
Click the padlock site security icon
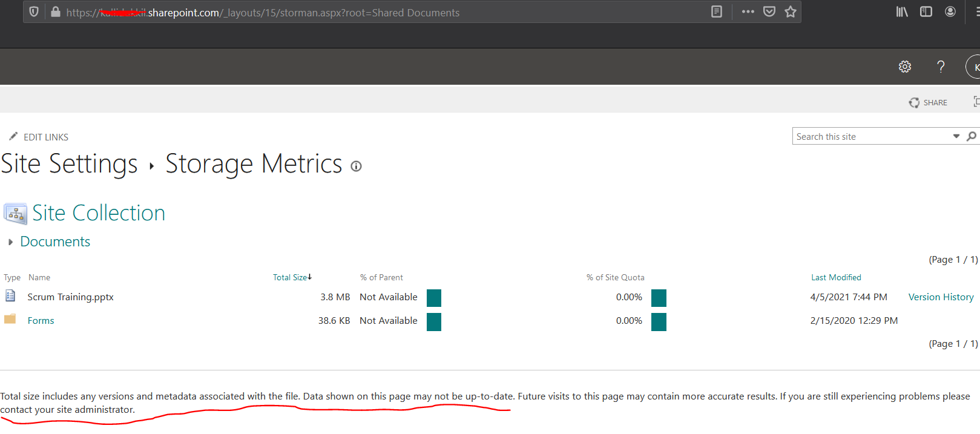click(x=56, y=12)
